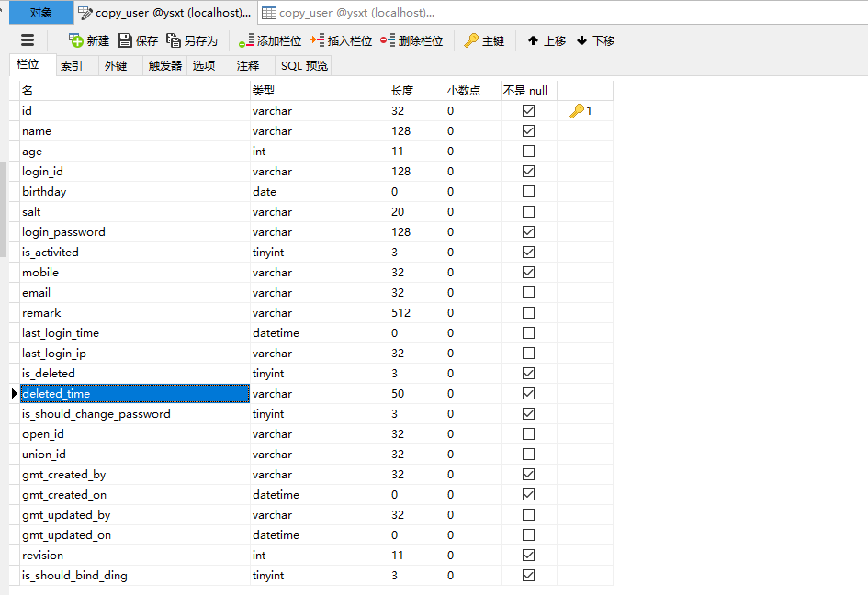Click 添加栏位 to add a field

pyautogui.click(x=270, y=40)
